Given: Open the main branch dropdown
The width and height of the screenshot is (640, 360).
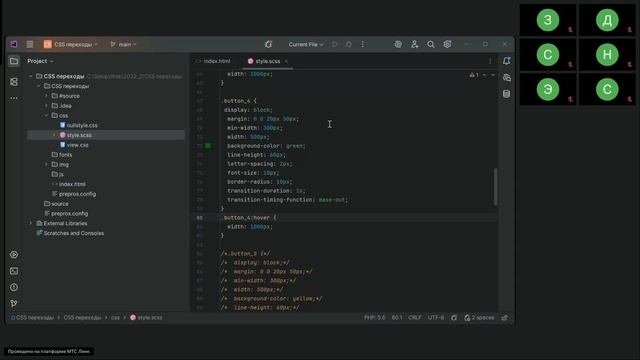Looking at the screenshot, I should (x=123, y=44).
